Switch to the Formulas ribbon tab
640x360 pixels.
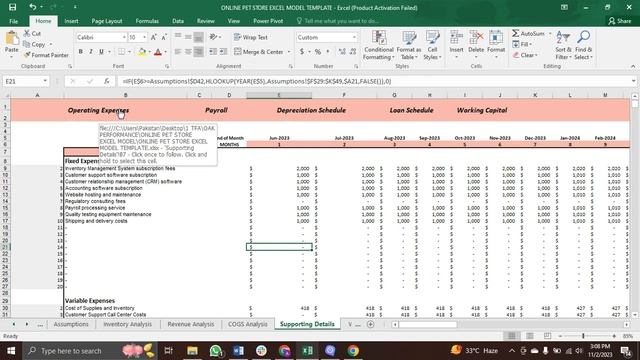point(147,21)
